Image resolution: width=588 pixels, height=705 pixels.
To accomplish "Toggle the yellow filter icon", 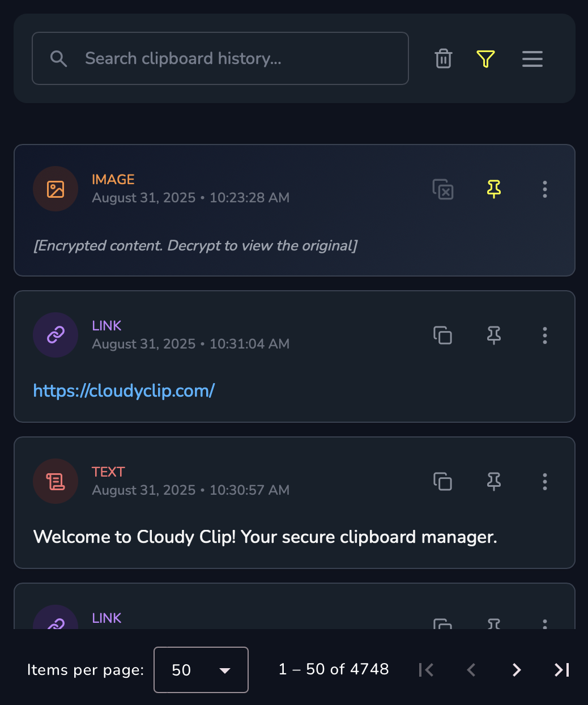I will pyautogui.click(x=485, y=58).
